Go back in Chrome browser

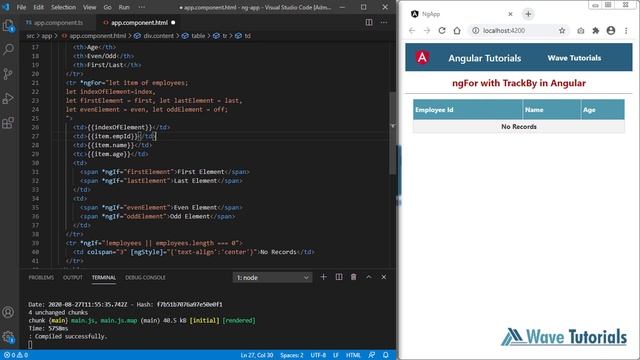(412, 31)
